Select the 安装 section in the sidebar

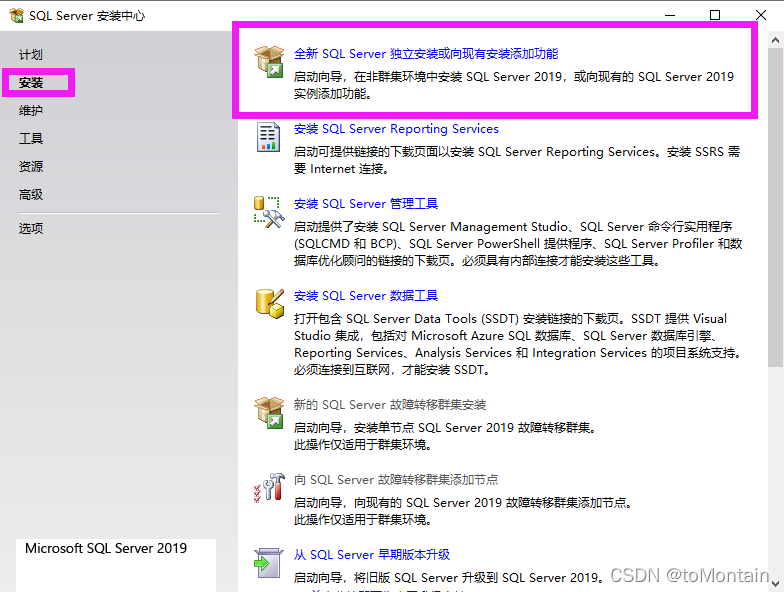pyautogui.click(x=31, y=82)
